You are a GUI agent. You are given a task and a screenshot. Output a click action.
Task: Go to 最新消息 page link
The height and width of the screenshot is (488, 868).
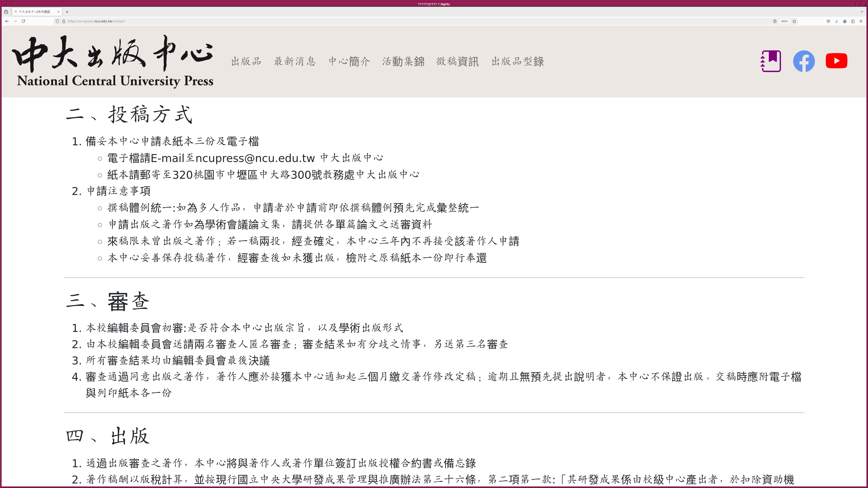pos(295,61)
